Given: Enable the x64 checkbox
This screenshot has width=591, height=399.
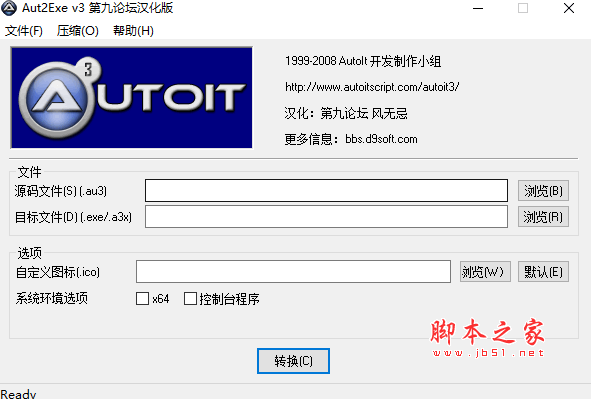Looking at the screenshot, I should point(142,299).
